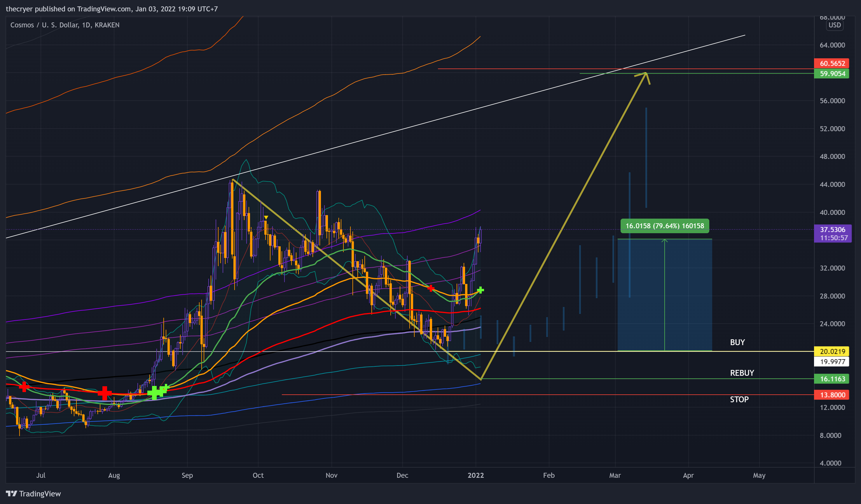This screenshot has width=861, height=504.
Task: Click the green plus signal marker near January
Action: tap(480, 290)
